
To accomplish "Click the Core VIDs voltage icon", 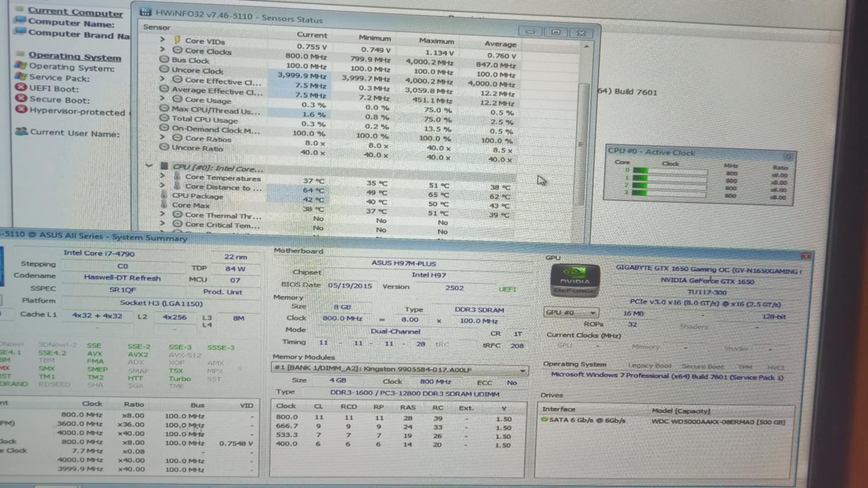I will pos(177,40).
